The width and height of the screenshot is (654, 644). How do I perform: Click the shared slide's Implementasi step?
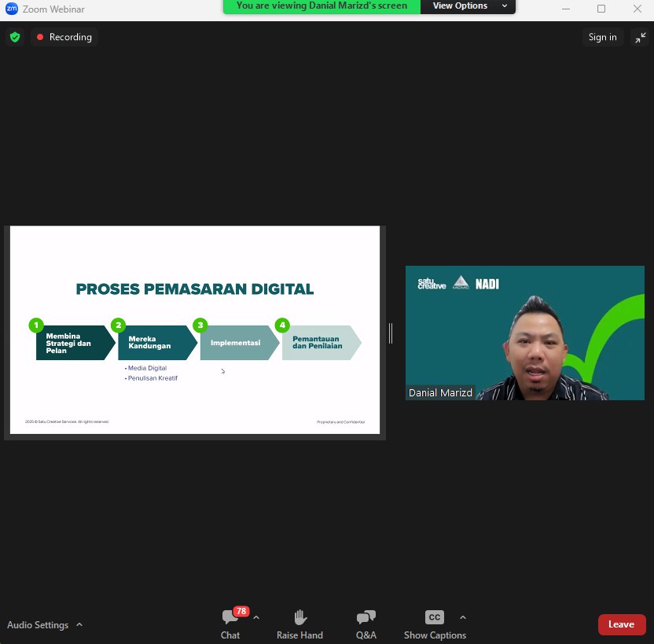pyautogui.click(x=236, y=343)
